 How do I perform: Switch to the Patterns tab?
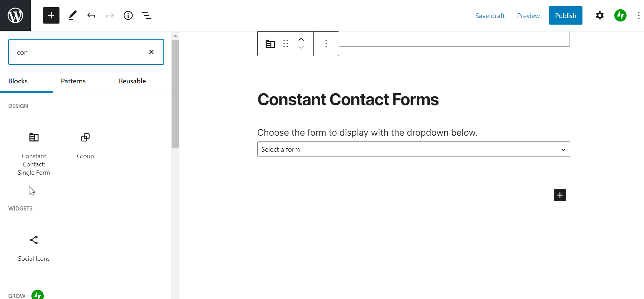tap(73, 81)
